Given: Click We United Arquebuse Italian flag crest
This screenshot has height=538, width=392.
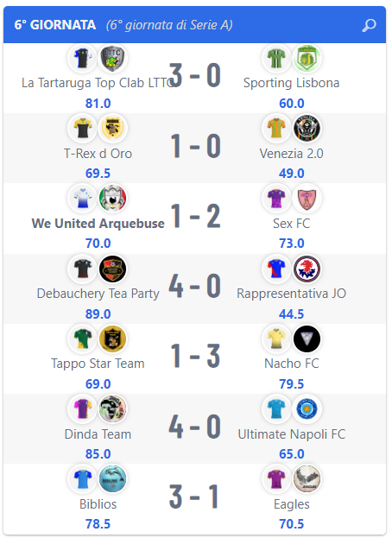Looking at the screenshot, I should (x=112, y=199).
